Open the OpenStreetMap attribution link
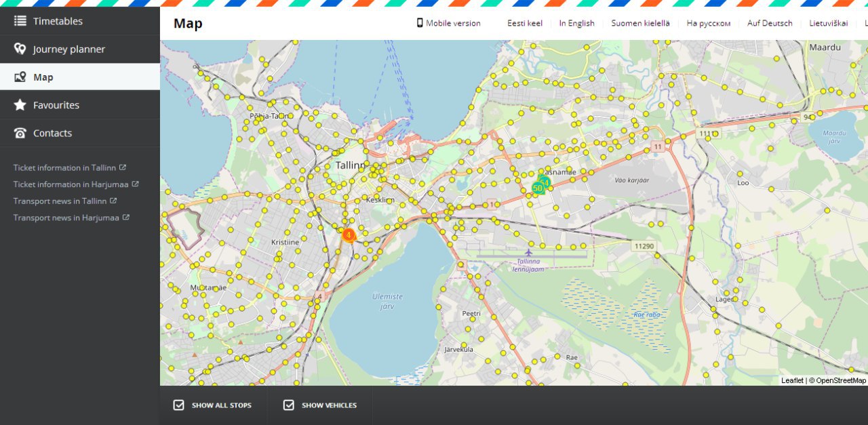The height and width of the screenshot is (425, 868). click(841, 380)
